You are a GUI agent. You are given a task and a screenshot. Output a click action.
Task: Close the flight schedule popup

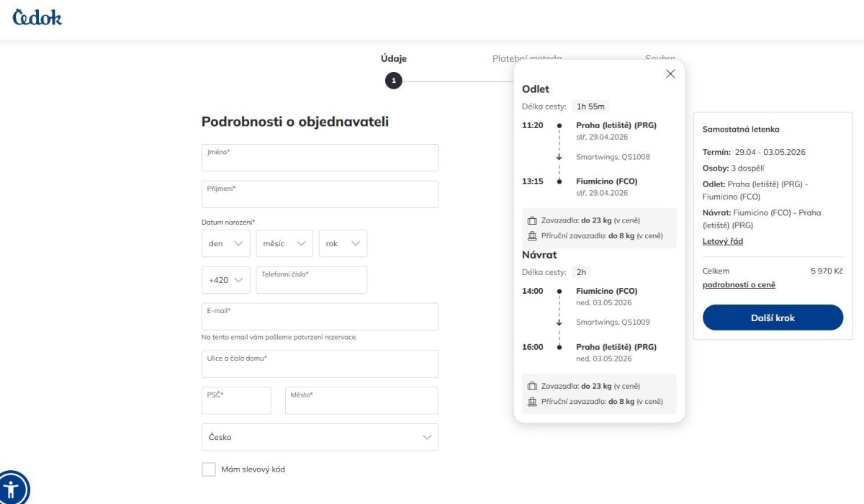[x=670, y=73]
